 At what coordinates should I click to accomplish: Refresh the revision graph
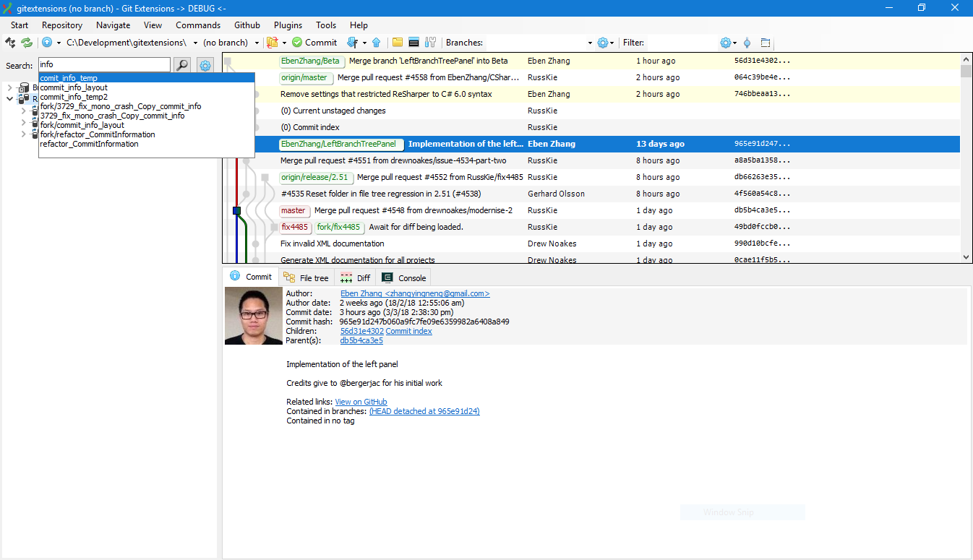point(27,43)
